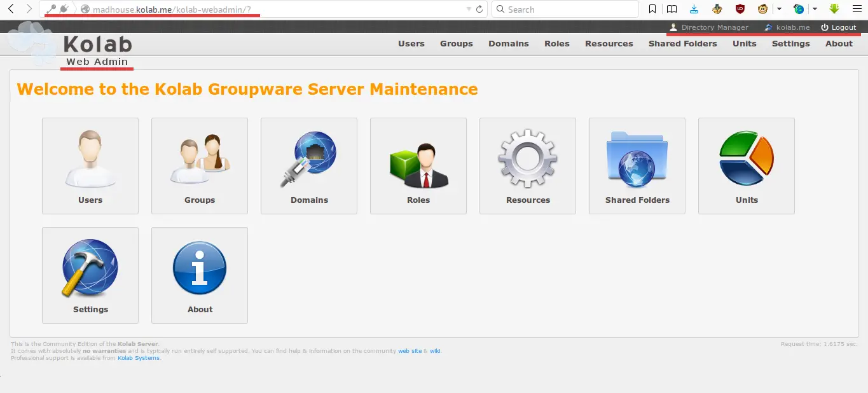
Task: Click the Welcome to Kolab Groupware heading
Action: point(247,89)
